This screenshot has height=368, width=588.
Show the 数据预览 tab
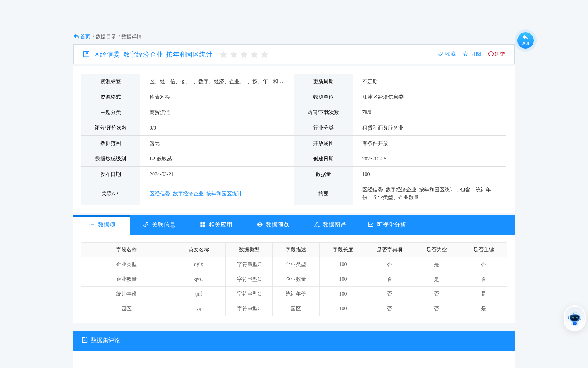[x=273, y=225]
